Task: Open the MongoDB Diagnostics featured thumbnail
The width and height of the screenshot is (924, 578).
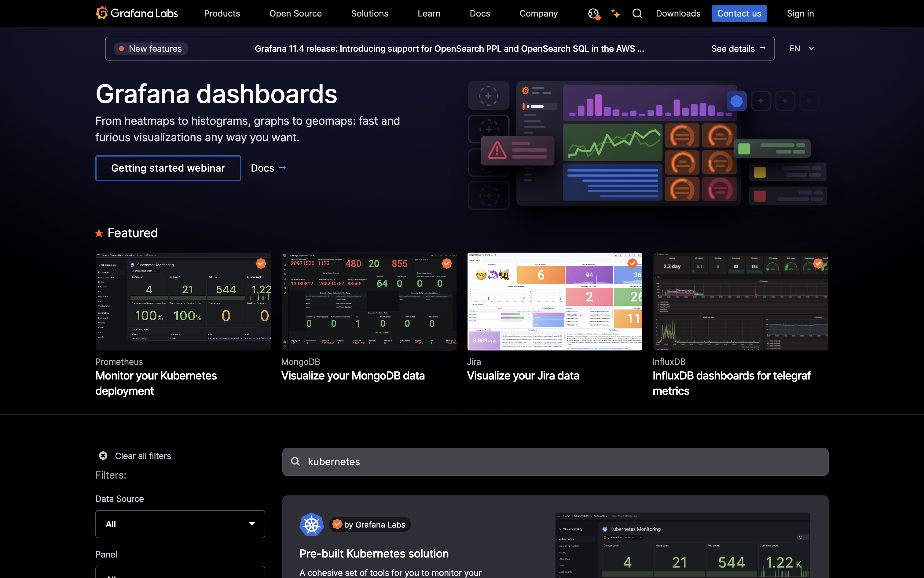Action: [369, 301]
